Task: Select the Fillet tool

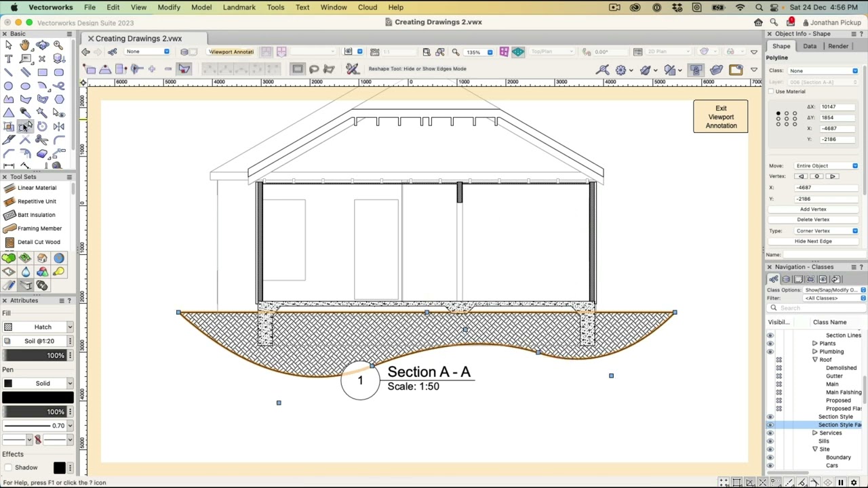Action: click(x=58, y=140)
